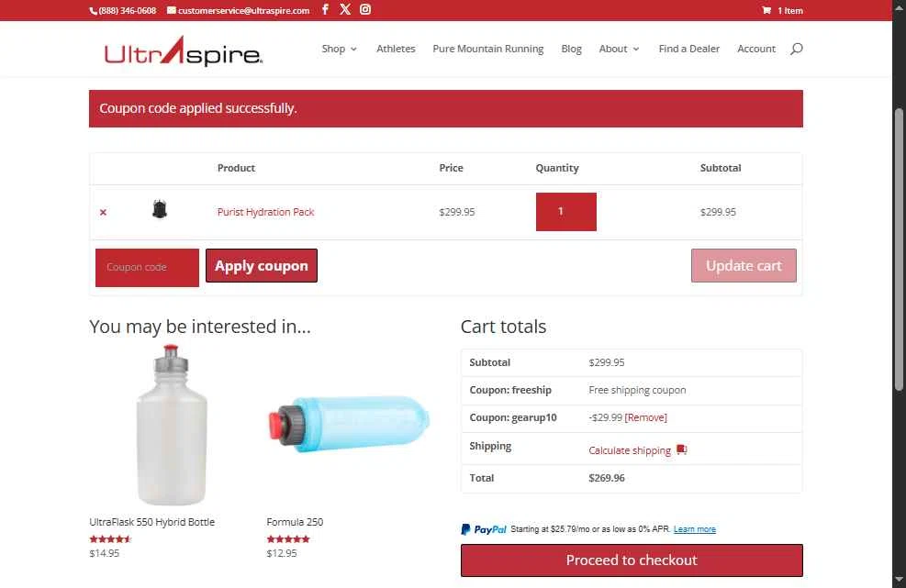This screenshot has width=906, height=588.
Task: Open the X (Twitter) icon link
Action: click(x=345, y=9)
